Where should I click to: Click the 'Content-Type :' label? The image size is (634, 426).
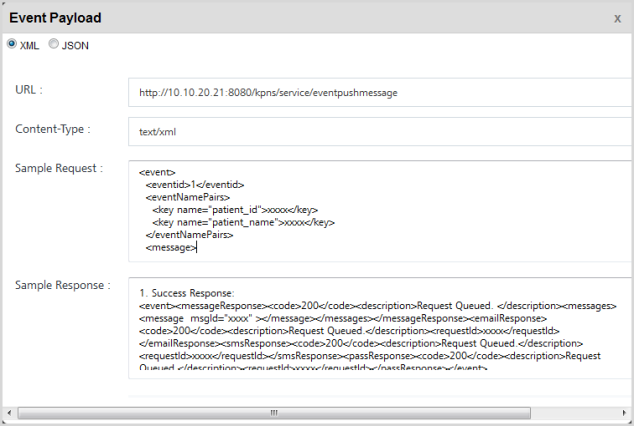(53, 129)
